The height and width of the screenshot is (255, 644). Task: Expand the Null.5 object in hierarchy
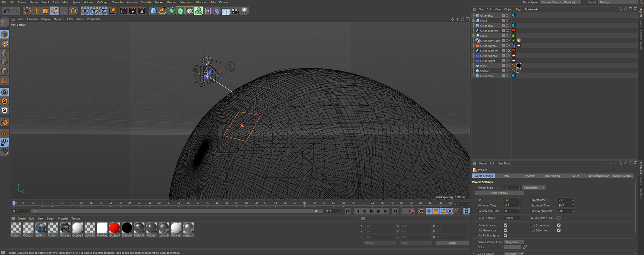pyautogui.click(x=473, y=20)
